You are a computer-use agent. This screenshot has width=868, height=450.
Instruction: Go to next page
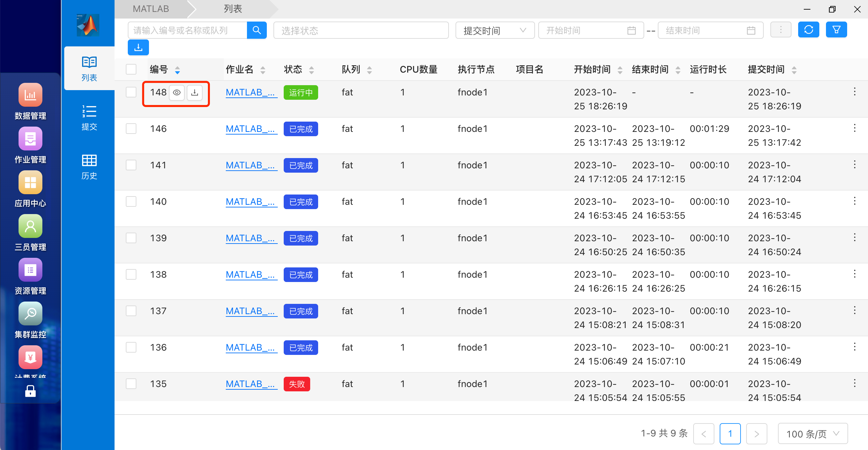click(x=756, y=433)
